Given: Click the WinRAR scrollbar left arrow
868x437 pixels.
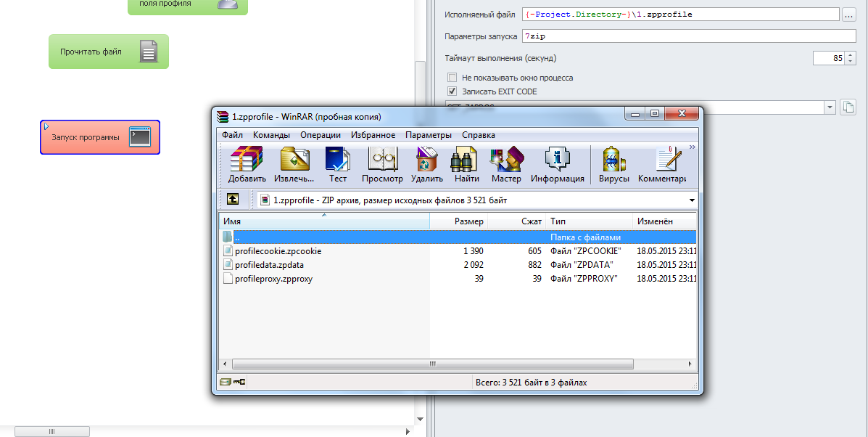Looking at the screenshot, I should (225, 364).
